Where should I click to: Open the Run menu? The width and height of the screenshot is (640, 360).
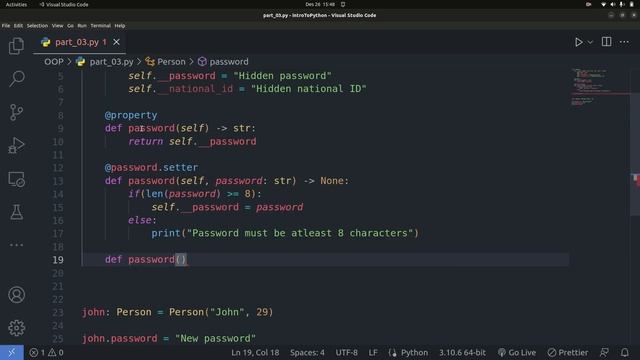[82, 26]
